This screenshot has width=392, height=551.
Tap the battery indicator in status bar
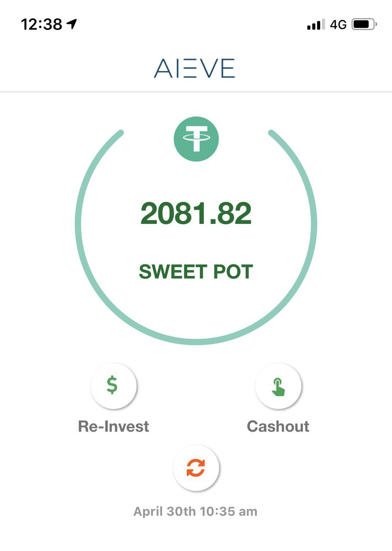tap(364, 25)
